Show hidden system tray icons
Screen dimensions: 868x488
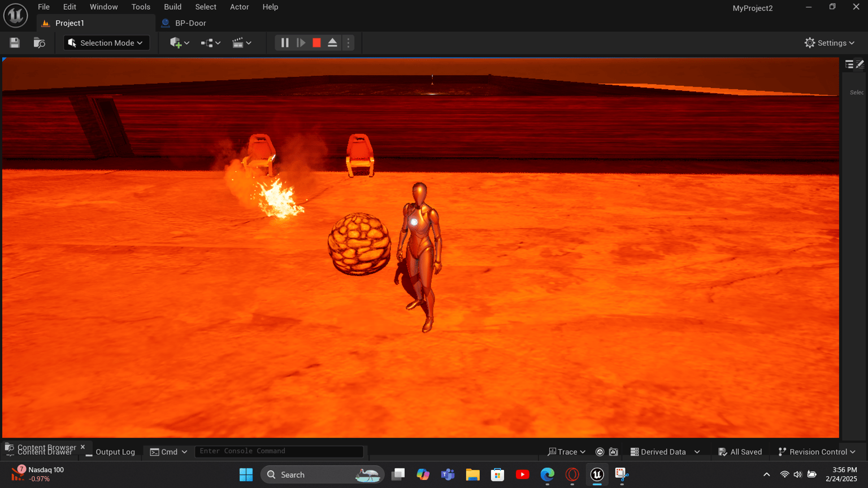pyautogui.click(x=766, y=474)
